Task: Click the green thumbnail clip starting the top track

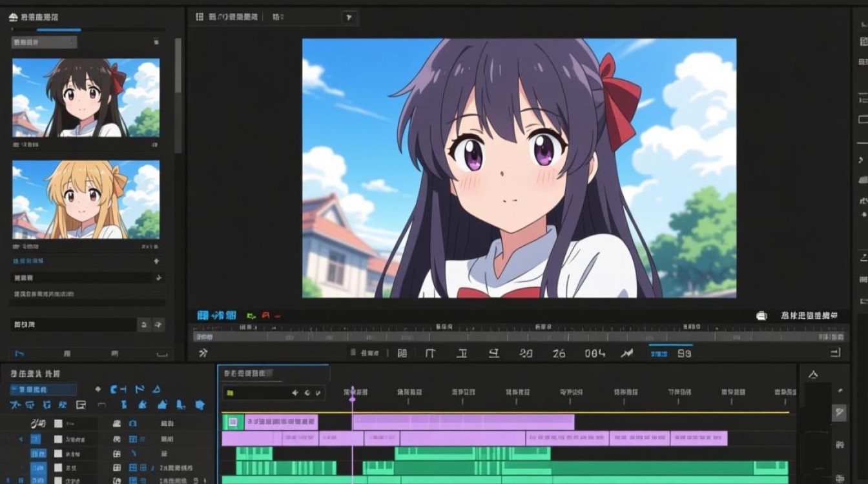Action: click(233, 422)
